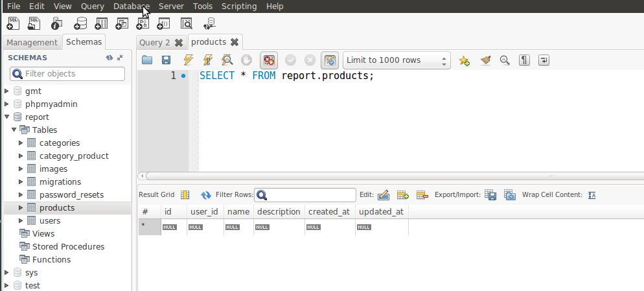This screenshot has height=291, width=644.
Task: Delete selected rows icon in result grid
Action: pos(422,195)
